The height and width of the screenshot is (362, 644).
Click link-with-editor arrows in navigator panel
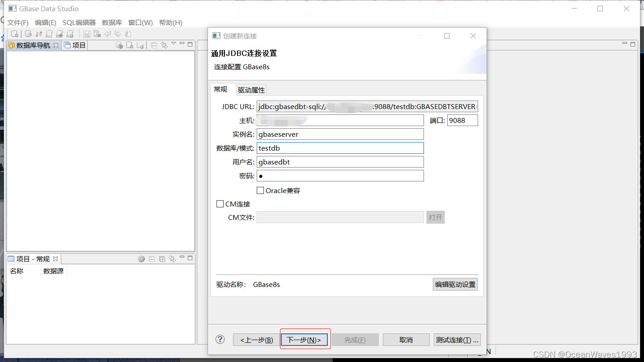(164, 45)
